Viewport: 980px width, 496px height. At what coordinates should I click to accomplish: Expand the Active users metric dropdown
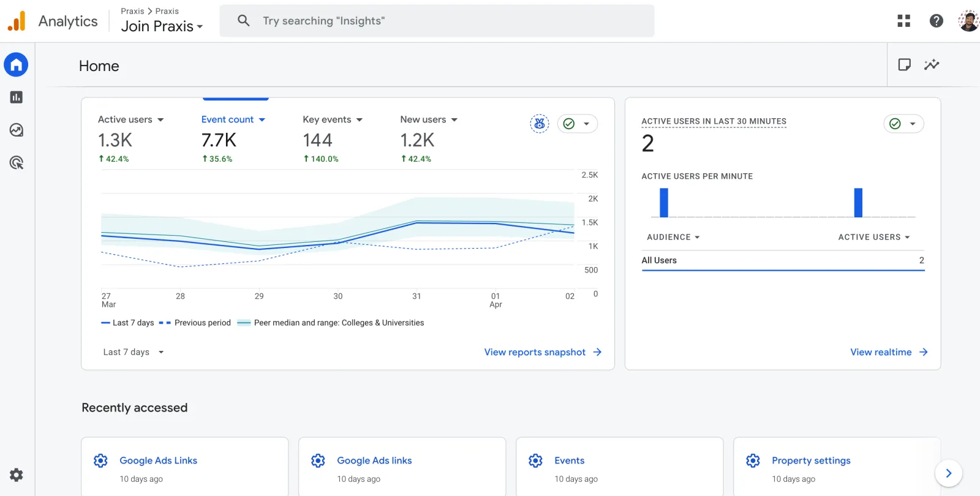click(160, 120)
